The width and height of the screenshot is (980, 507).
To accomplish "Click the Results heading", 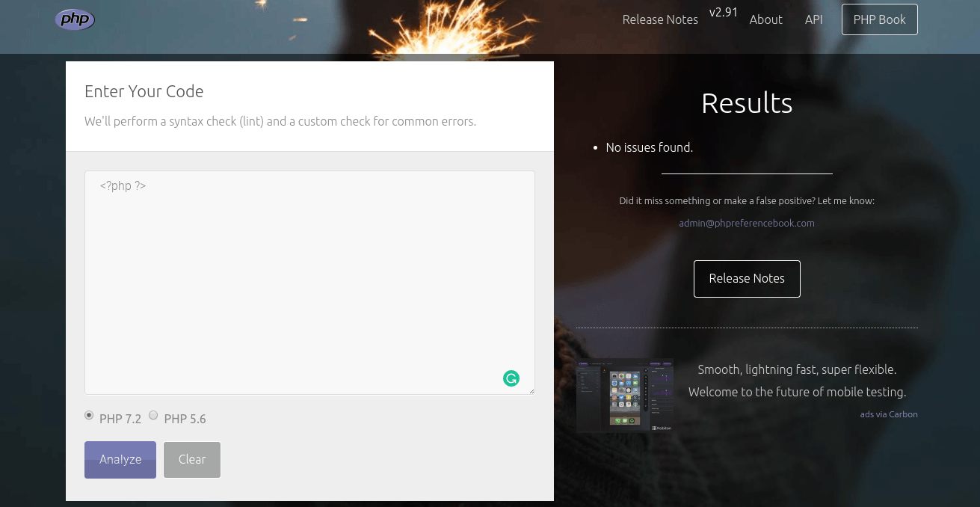I will click(746, 102).
